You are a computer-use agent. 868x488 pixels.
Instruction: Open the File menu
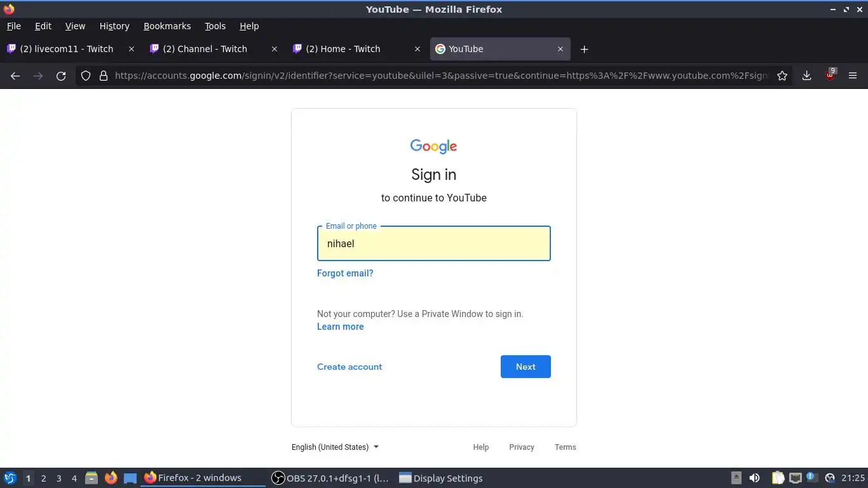[13, 26]
